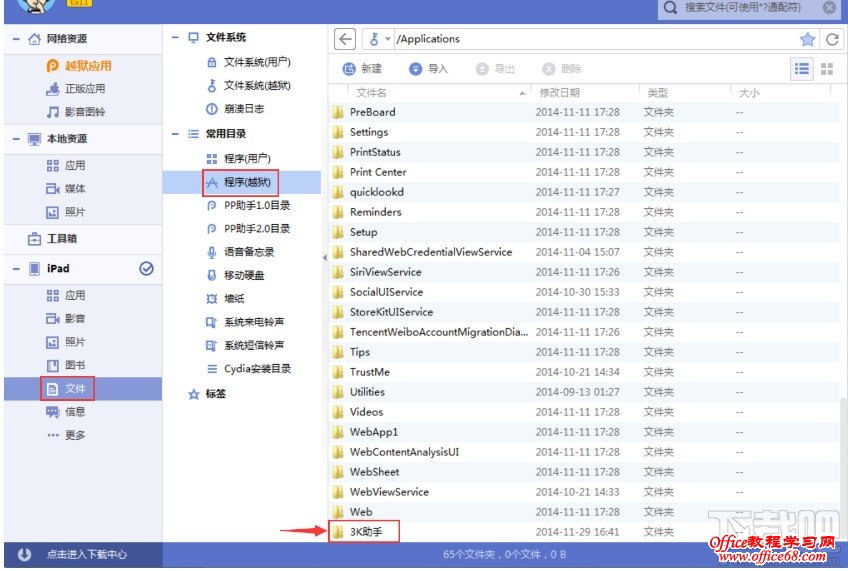Open 程序(用户) user programs directory
Viewport: 848px width, 571px height.
[x=238, y=158]
